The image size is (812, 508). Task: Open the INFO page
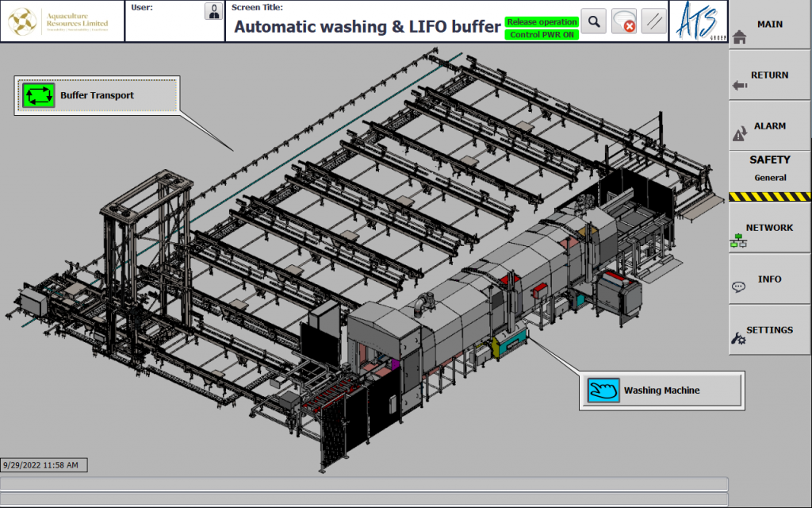click(769, 279)
